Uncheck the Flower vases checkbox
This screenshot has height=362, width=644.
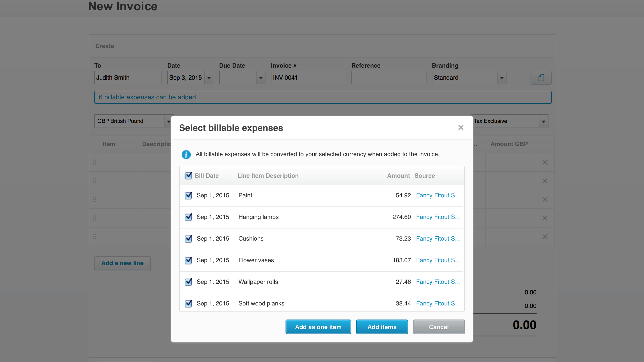point(188,260)
